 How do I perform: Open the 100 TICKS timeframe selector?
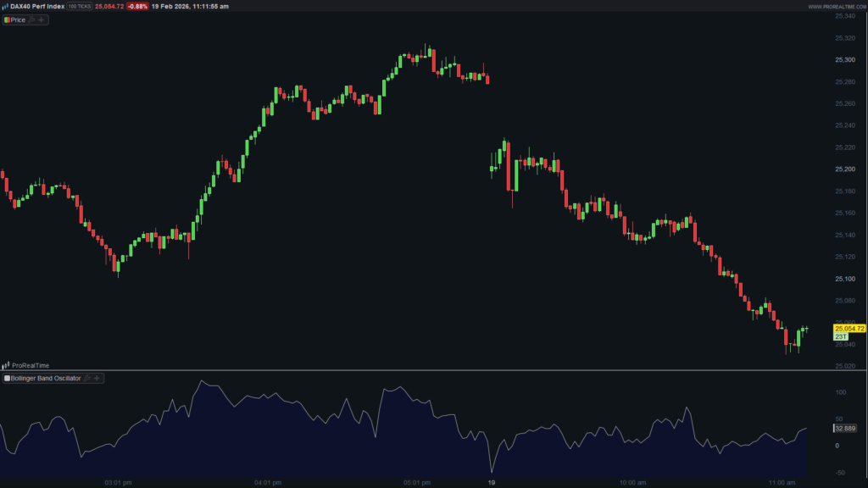[80, 7]
